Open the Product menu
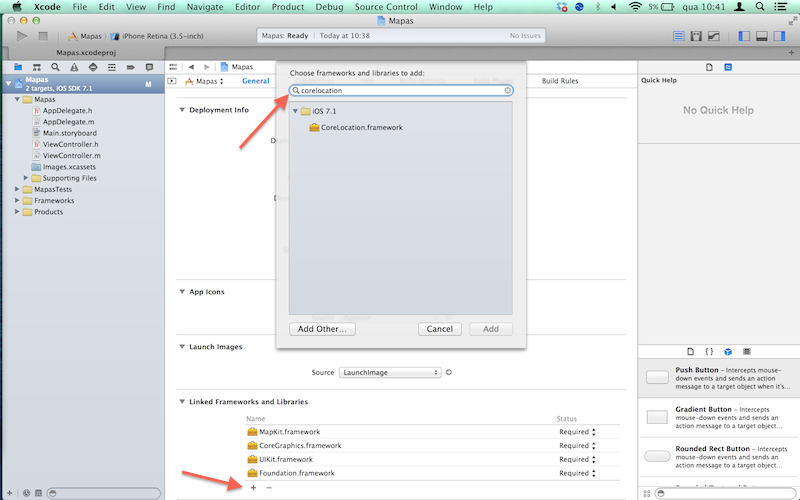The image size is (800, 500). click(x=288, y=7)
